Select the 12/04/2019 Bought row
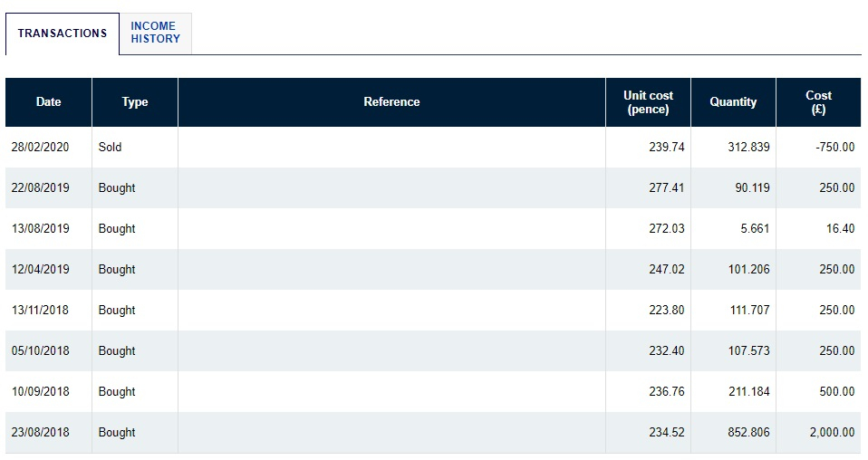The image size is (868, 460). click(x=433, y=270)
